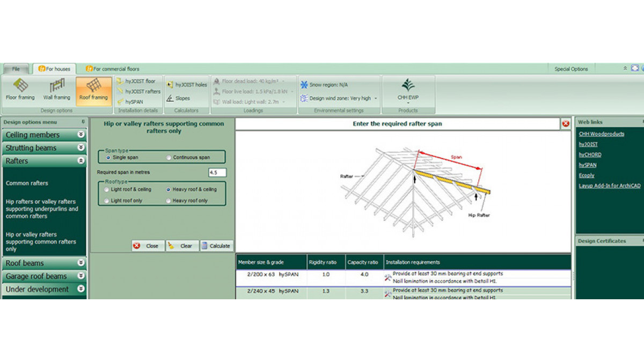The image size is (644, 362).
Task: Select the Wall framing design option
Action: pyautogui.click(x=56, y=91)
